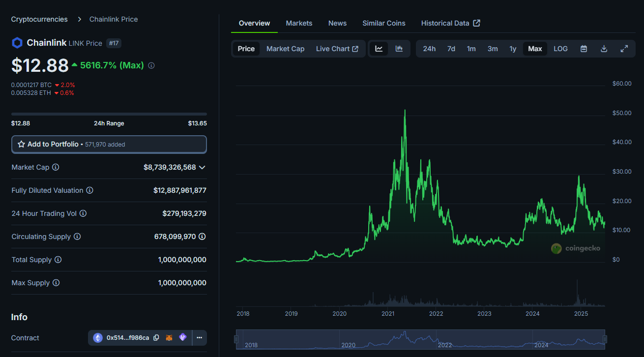Screen dimensions: 644x357
Task: Grab left handle of range navigator
Action: 236,339
